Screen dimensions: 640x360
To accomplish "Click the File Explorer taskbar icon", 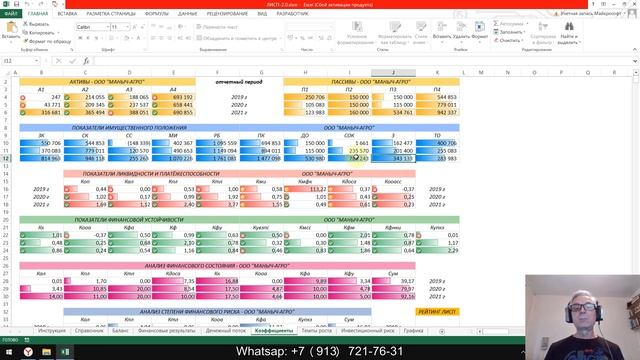I will pyautogui.click(x=47, y=351).
